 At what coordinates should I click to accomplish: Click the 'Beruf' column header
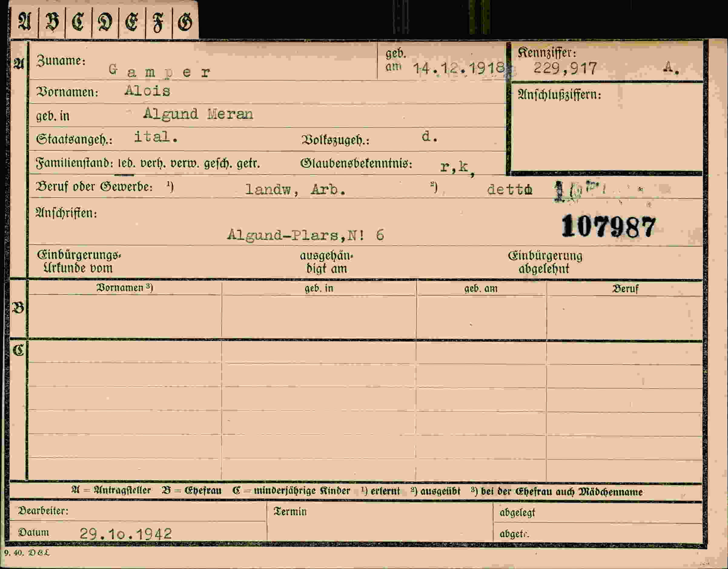tap(625, 289)
